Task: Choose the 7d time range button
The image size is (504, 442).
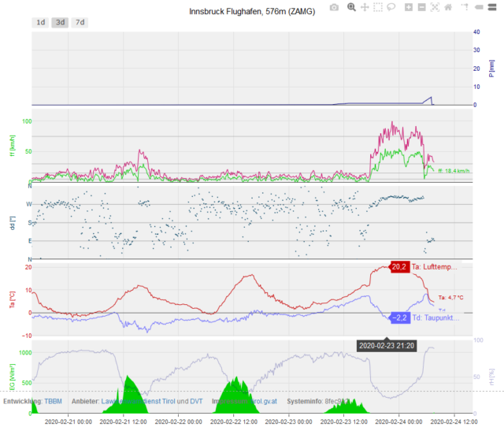Action: pyautogui.click(x=80, y=22)
